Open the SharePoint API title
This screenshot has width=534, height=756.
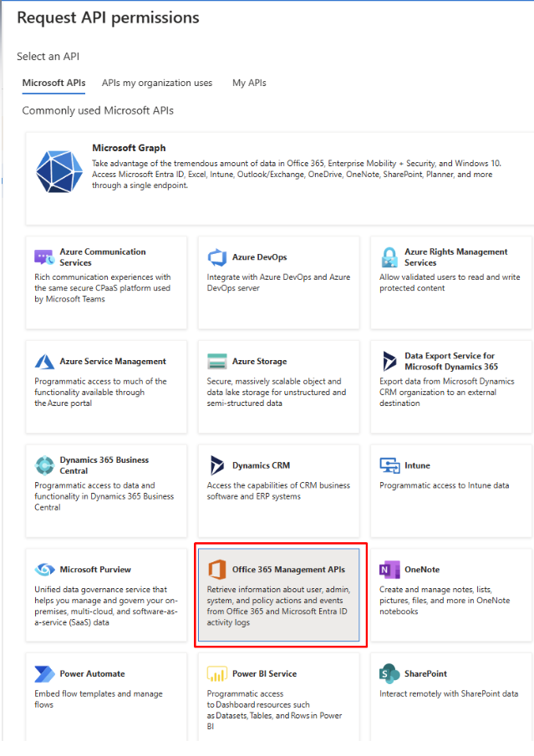425,673
